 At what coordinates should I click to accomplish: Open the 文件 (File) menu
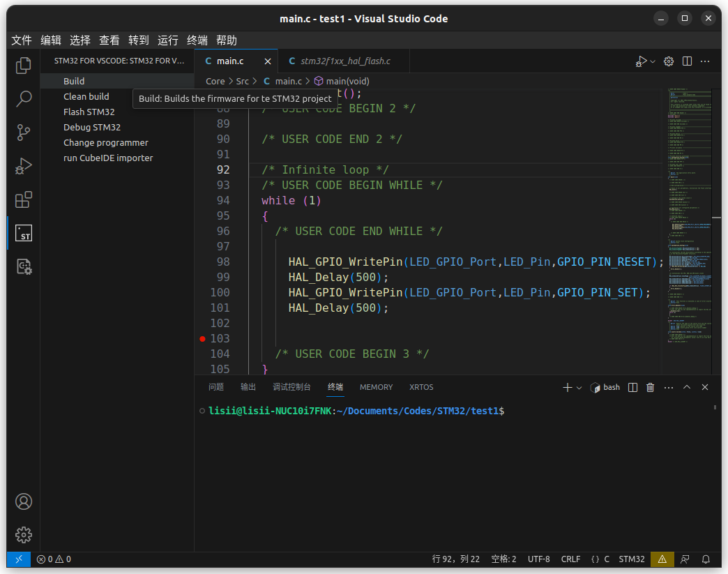click(22, 40)
